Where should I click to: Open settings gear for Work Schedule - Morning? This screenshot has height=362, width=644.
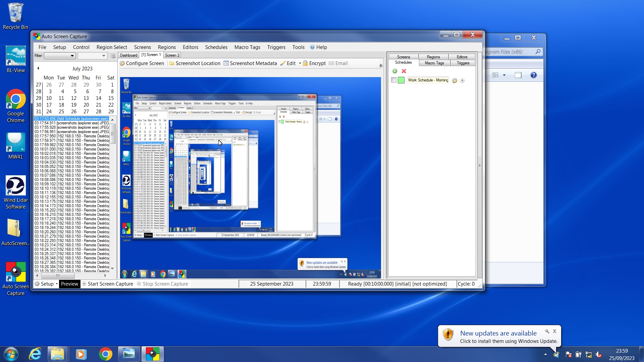pos(454,80)
